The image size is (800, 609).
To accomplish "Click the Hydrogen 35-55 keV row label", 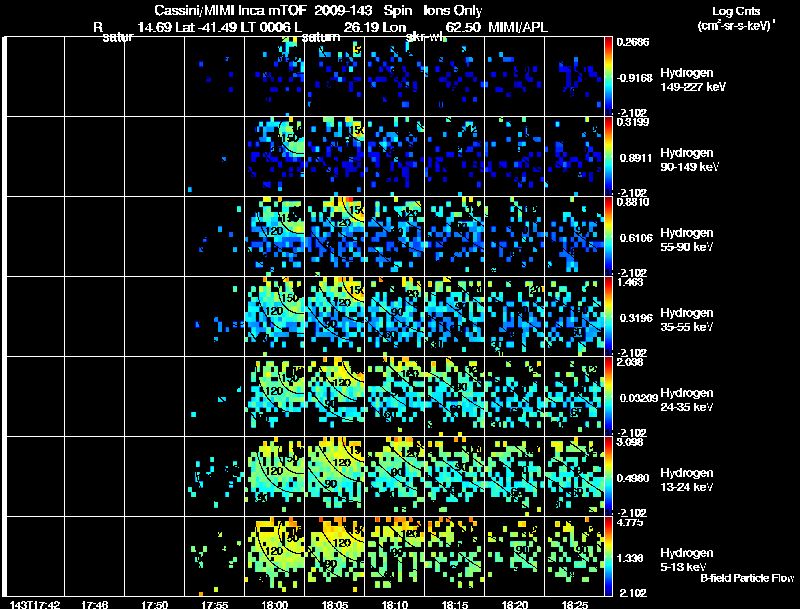I will pyautogui.click(x=687, y=320).
